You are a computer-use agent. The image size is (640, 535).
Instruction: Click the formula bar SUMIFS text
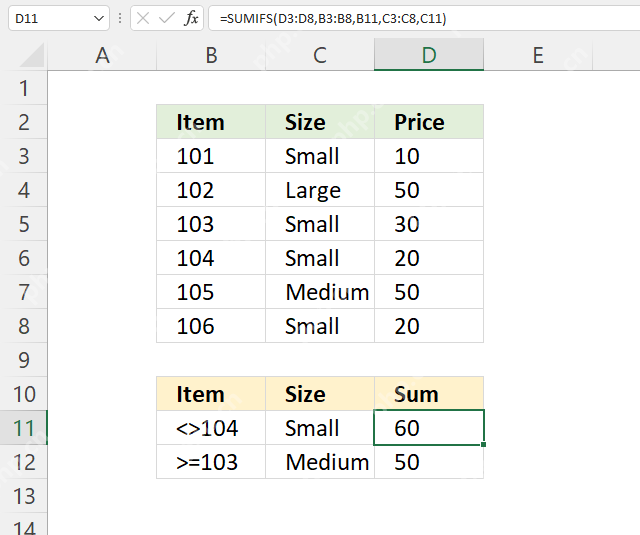pyautogui.click(x=333, y=18)
